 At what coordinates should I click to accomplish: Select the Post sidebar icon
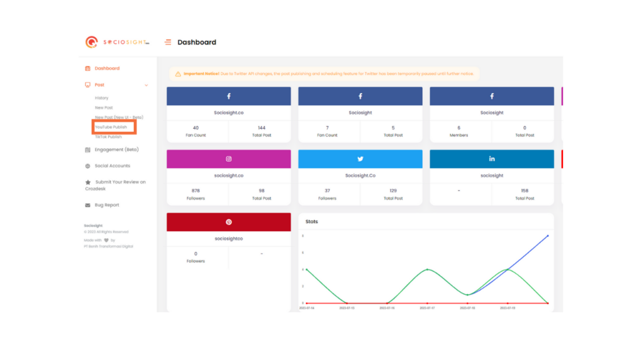pos(87,85)
